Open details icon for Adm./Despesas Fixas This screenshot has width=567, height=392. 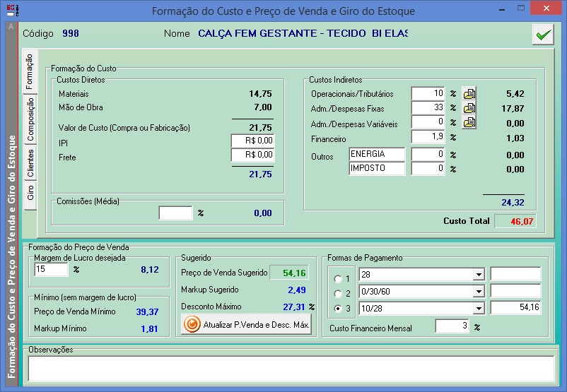point(469,108)
